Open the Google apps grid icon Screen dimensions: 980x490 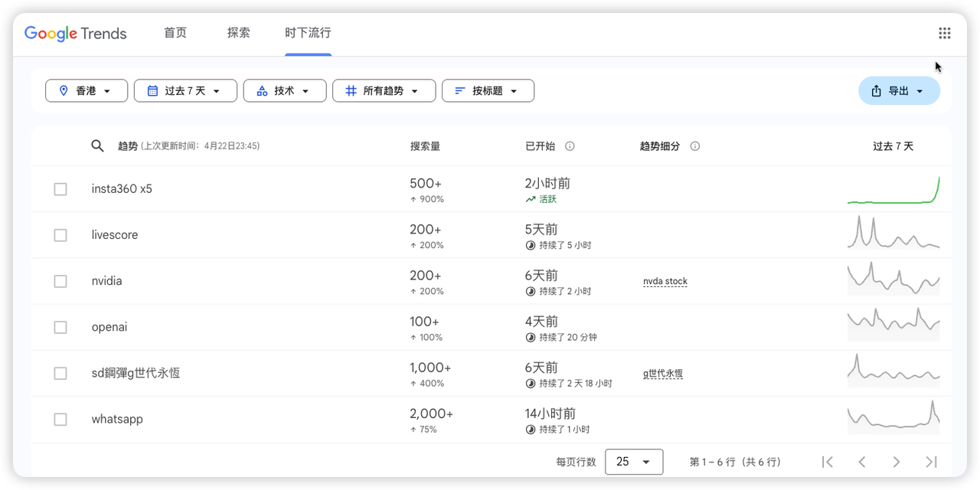pyautogui.click(x=944, y=33)
